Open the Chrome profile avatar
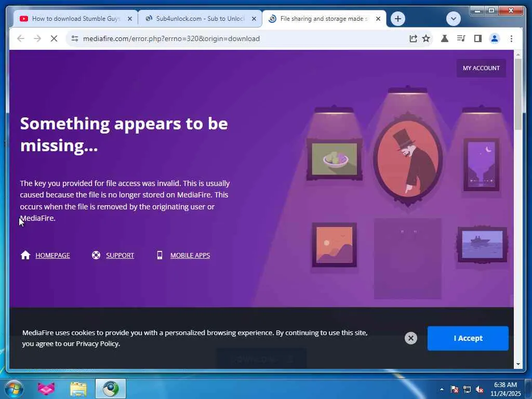The height and width of the screenshot is (399, 532). [495, 38]
